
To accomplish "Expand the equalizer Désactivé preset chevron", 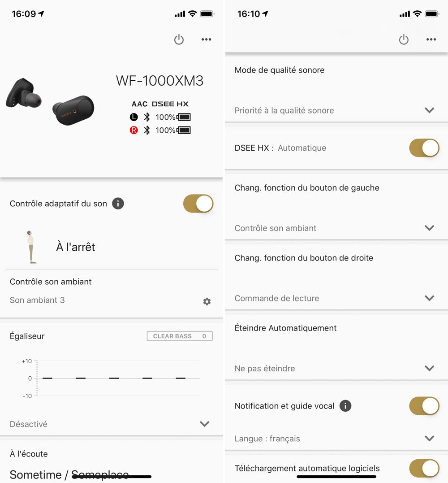I will click(x=204, y=424).
